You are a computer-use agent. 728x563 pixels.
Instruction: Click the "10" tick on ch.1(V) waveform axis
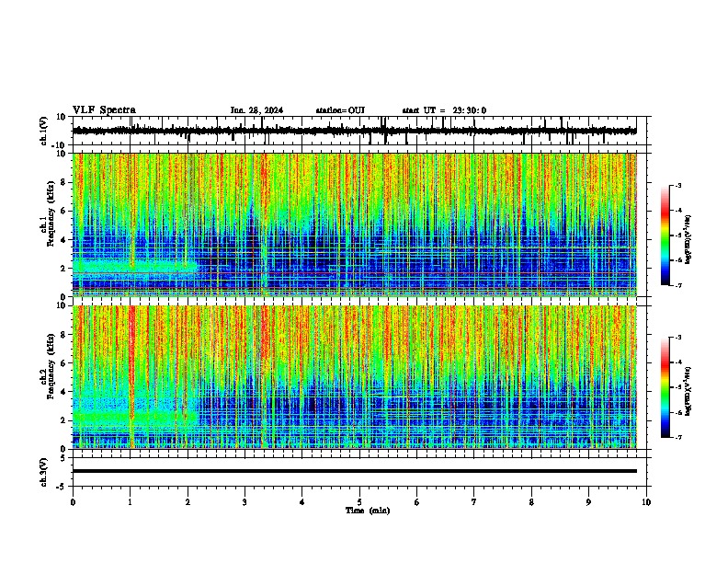click(62, 117)
